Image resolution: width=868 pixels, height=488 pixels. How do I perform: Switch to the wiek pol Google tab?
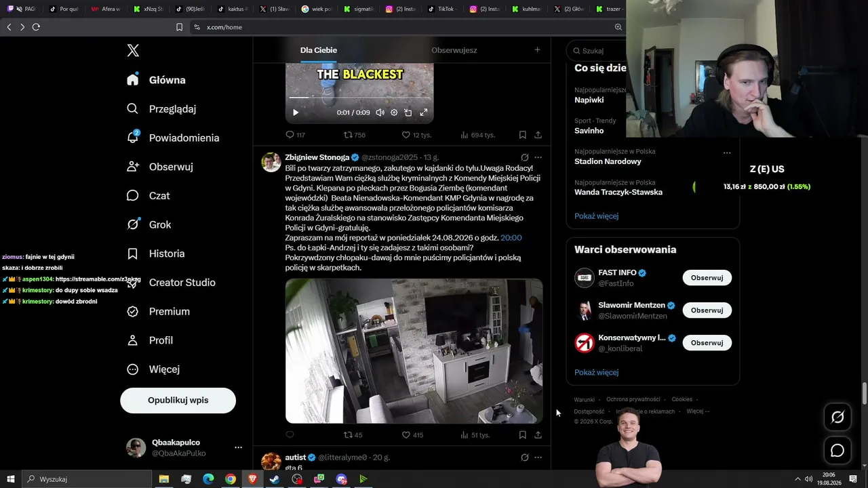click(x=315, y=9)
